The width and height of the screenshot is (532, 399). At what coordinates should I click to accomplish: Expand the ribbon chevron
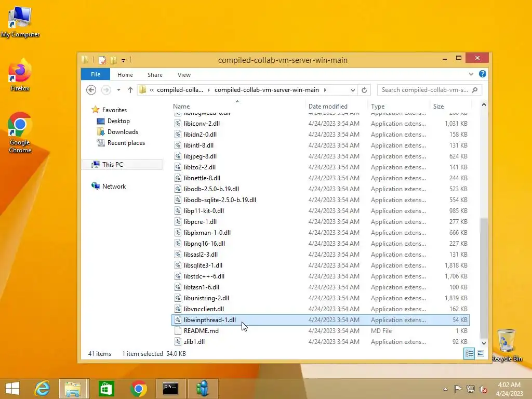(471, 74)
